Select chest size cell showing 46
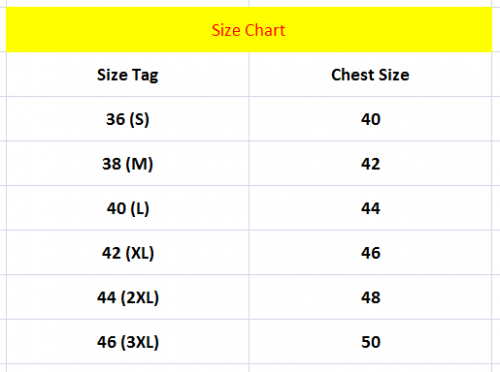Screen dimensions: 500x372 [x=370, y=253]
